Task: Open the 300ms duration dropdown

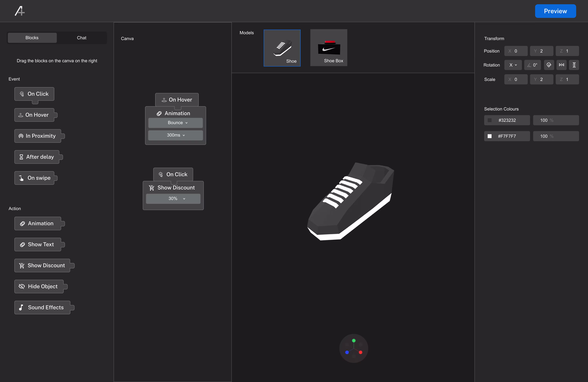Action: pos(175,135)
